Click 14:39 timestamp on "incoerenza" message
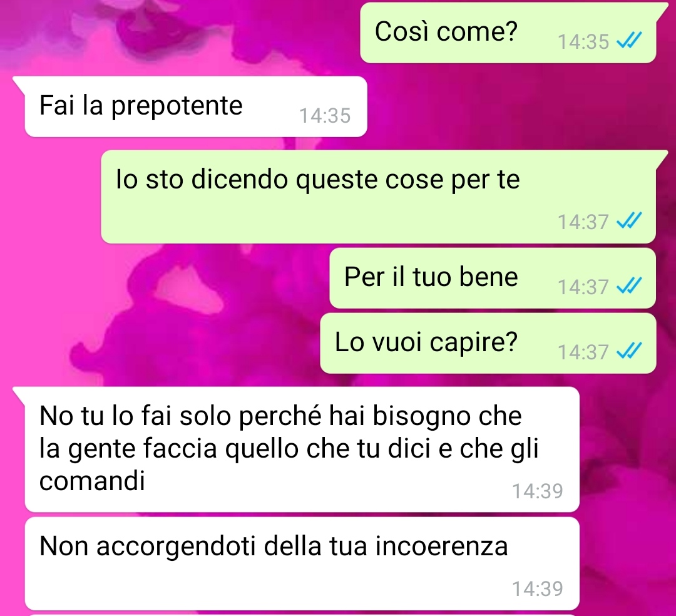 coord(538,588)
